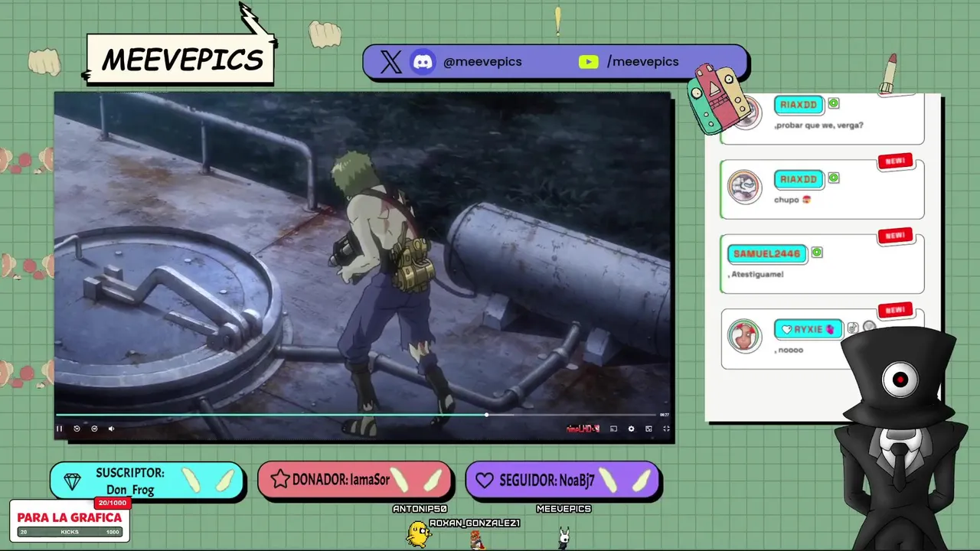Enable picture-in-picture mode icon
Image resolution: width=980 pixels, height=551 pixels.
pyautogui.click(x=648, y=429)
